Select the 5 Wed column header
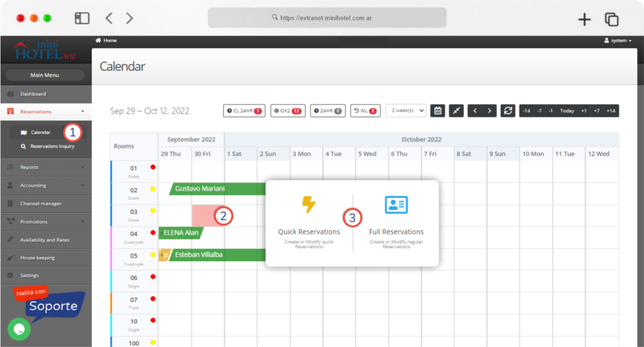Viewport: 644px width, 347px height. click(372, 154)
